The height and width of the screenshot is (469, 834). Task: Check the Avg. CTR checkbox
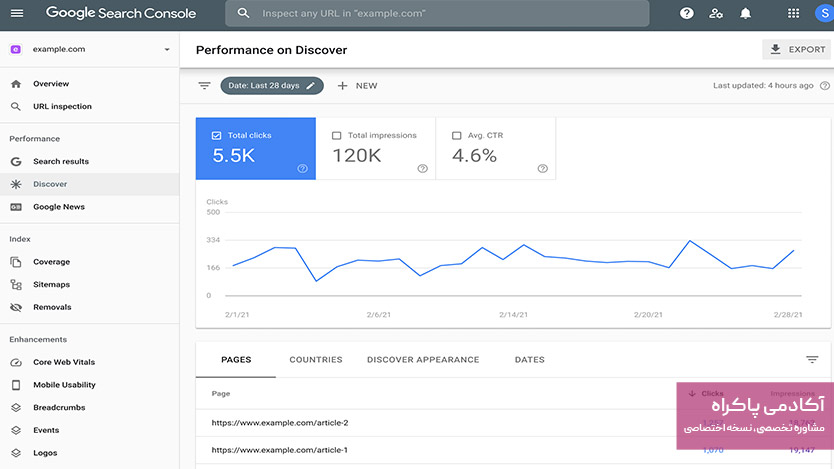(x=456, y=136)
